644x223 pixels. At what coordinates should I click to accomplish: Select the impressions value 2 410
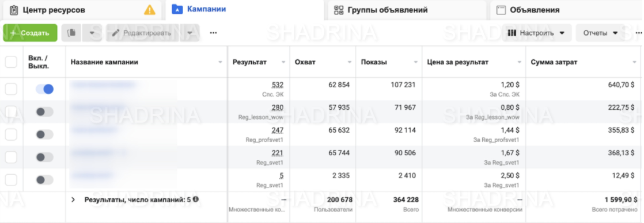pos(407,176)
